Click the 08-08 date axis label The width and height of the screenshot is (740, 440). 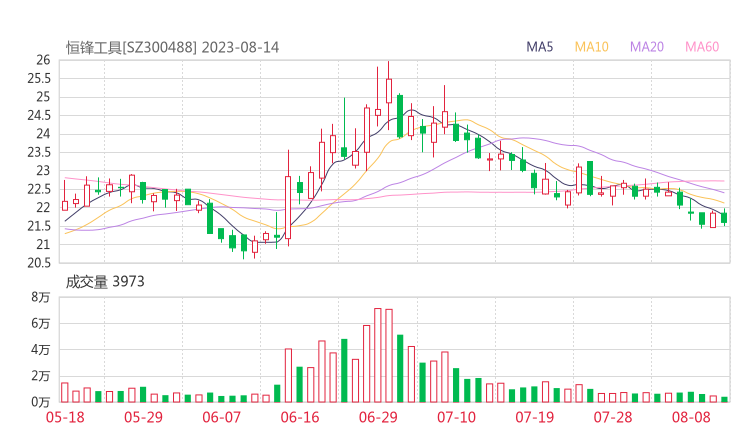pyautogui.click(x=691, y=417)
